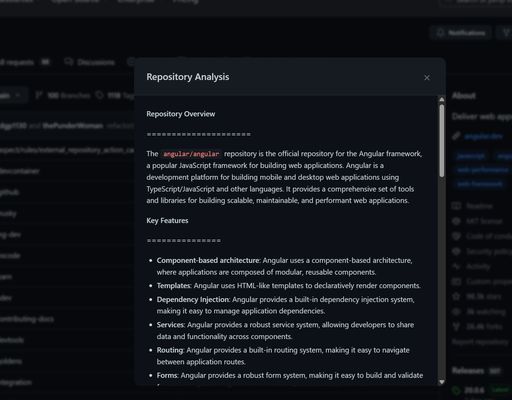This screenshot has height=400, width=512.
Task: Click the Discussions speech-bubble icon
Action: click(69, 62)
